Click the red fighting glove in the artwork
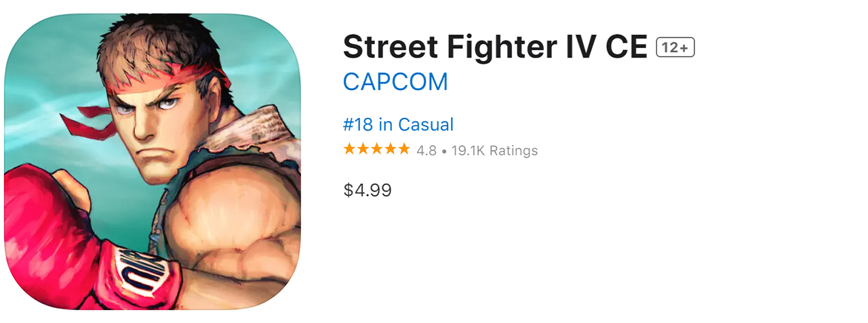The height and width of the screenshot is (323, 868). click(x=54, y=230)
